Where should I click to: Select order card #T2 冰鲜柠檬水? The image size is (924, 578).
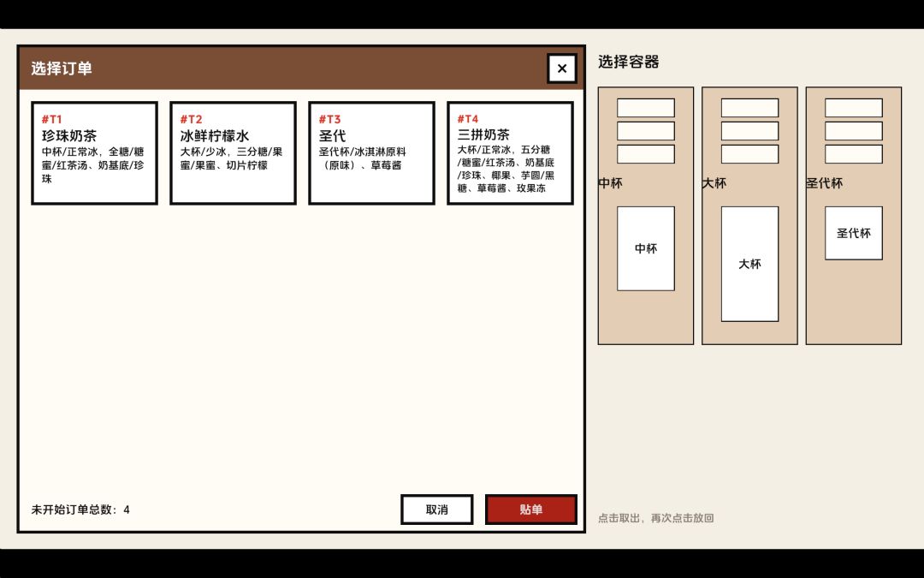233,153
